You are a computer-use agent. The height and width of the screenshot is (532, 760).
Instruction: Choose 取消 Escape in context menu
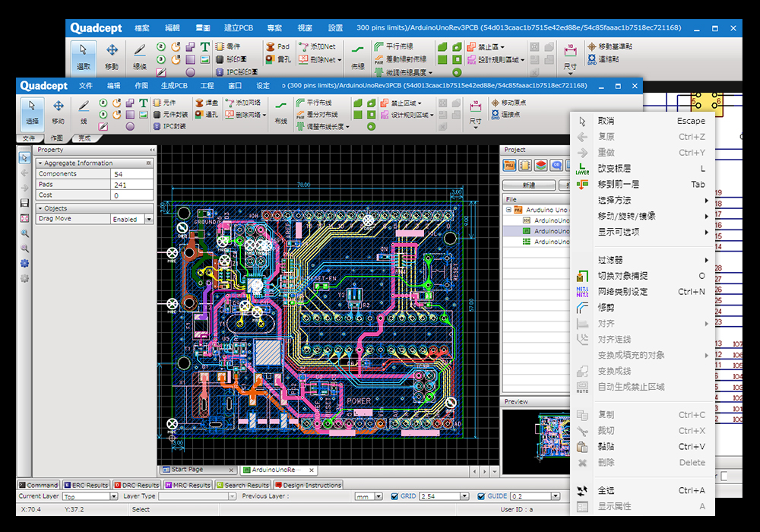pyautogui.click(x=643, y=121)
